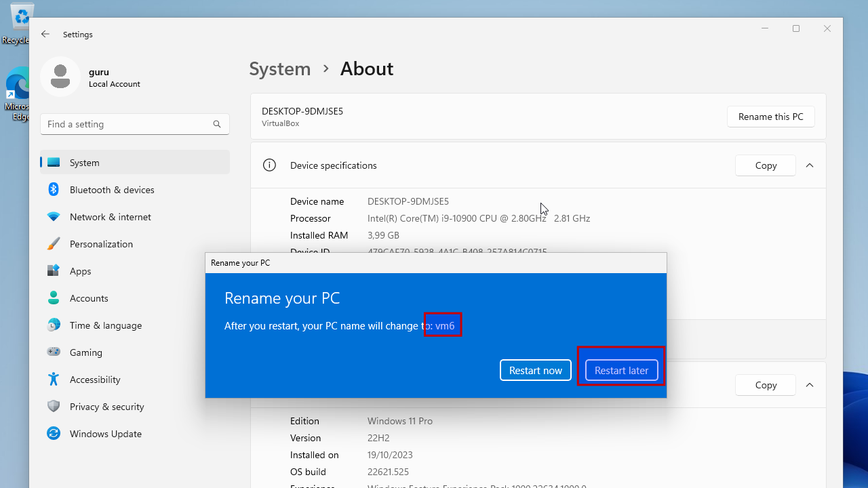The width and height of the screenshot is (868, 488).
Task: Copy the Windows specifications
Action: 766,385
